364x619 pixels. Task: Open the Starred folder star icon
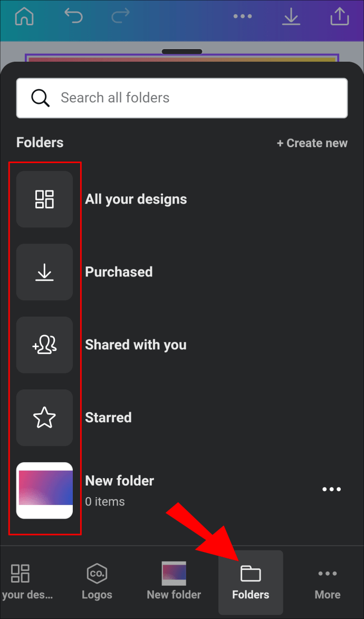point(44,417)
